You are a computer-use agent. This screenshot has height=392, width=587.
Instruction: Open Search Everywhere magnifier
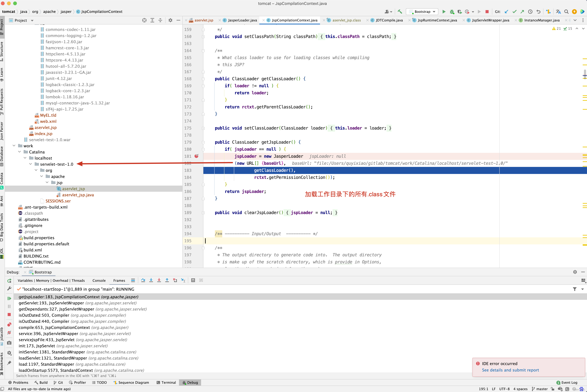pos(566,11)
